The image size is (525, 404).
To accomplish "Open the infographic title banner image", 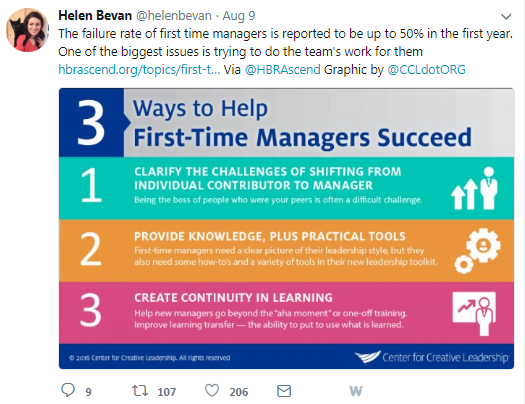I will pyautogui.click(x=287, y=123).
